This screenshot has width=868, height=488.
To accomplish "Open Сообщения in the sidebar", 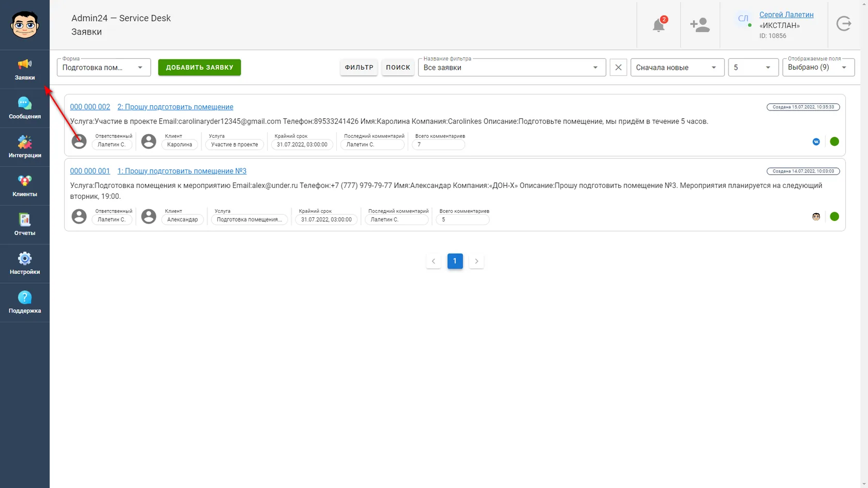I will point(25,108).
